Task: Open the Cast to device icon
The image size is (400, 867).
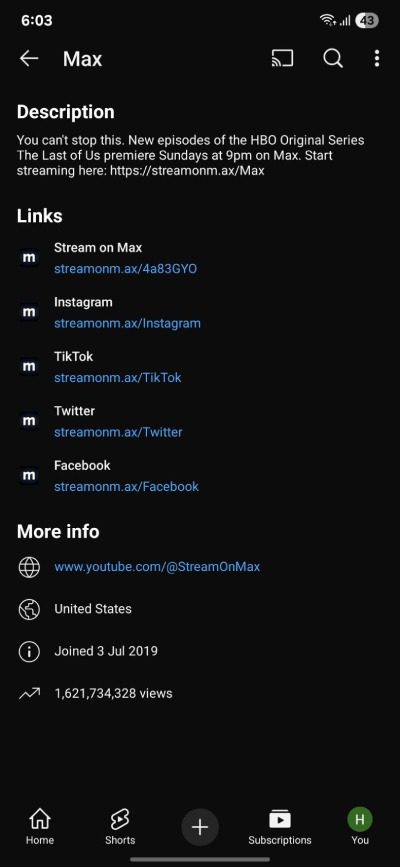Action: coord(282,58)
